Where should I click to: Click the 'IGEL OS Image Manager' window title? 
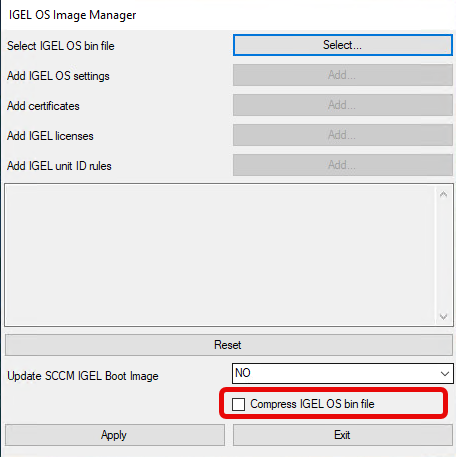coord(72,15)
